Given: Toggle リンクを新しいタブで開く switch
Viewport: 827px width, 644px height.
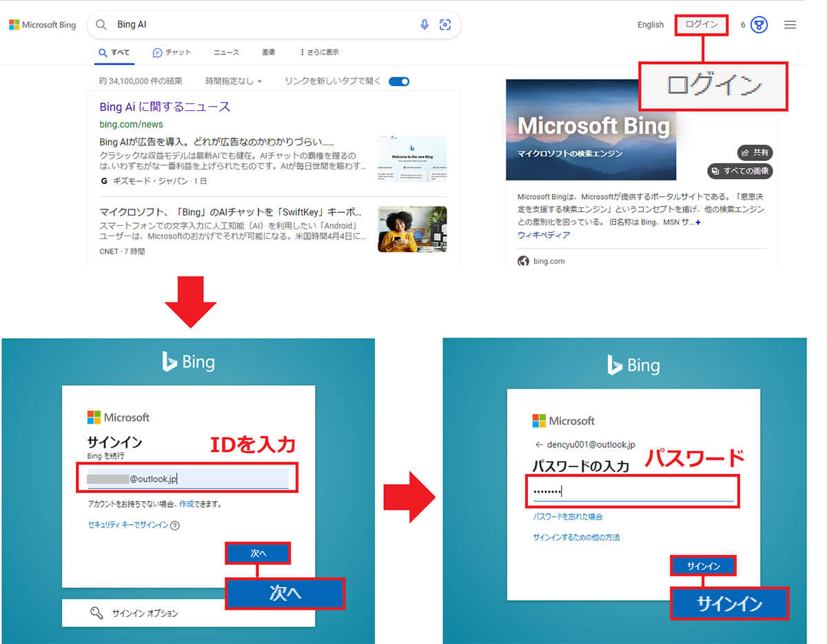Looking at the screenshot, I should point(400,81).
